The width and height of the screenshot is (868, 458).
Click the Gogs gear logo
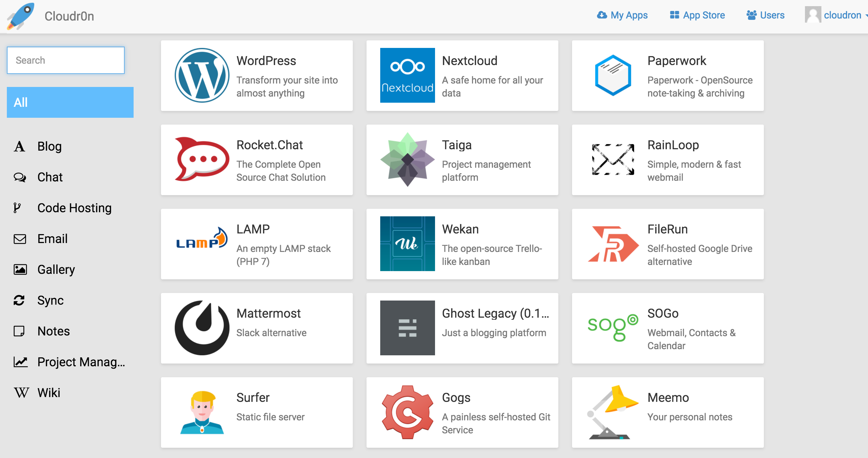tap(407, 412)
